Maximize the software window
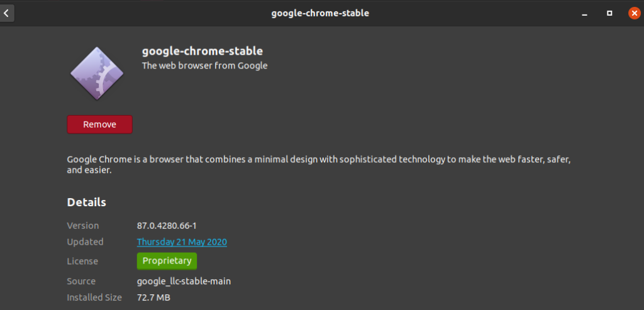The width and height of the screenshot is (644, 310). 609,13
